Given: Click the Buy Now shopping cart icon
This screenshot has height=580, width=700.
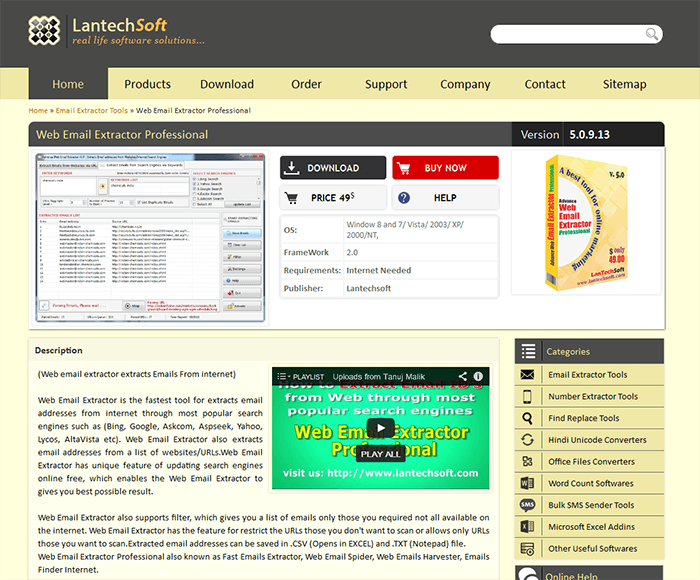Looking at the screenshot, I should click(x=404, y=168).
